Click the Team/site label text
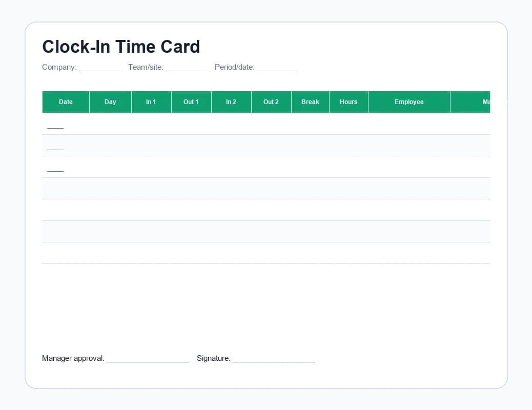The width and height of the screenshot is (532, 410). pos(146,67)
